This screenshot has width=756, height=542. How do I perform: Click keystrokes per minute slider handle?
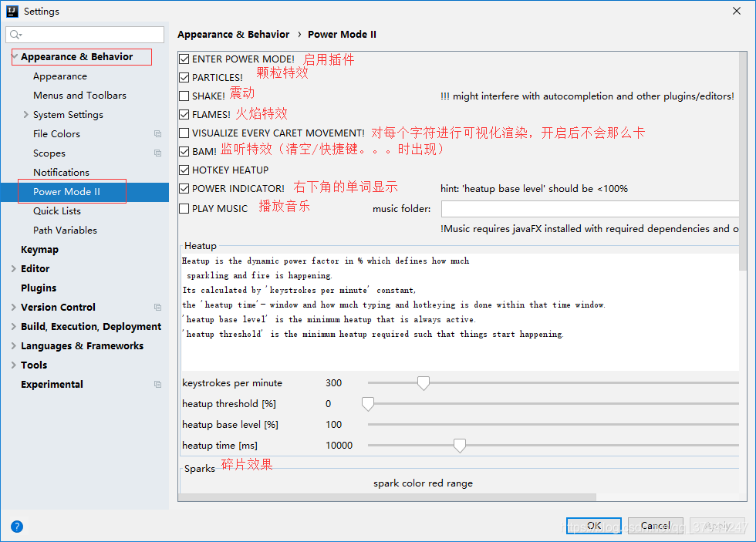point(424,383)
